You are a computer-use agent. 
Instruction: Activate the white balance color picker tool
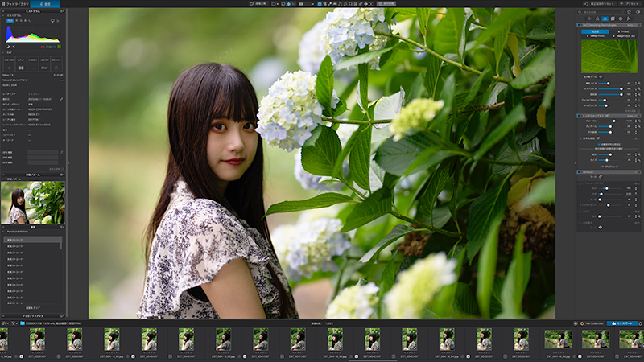[x=330, y=4]
